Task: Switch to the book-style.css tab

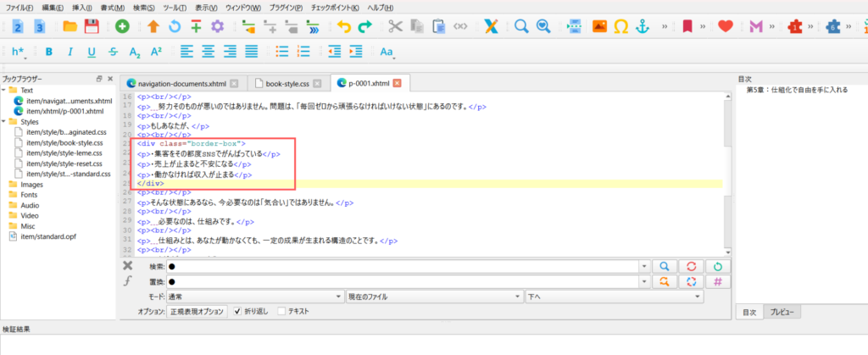Action: [287, 83]
